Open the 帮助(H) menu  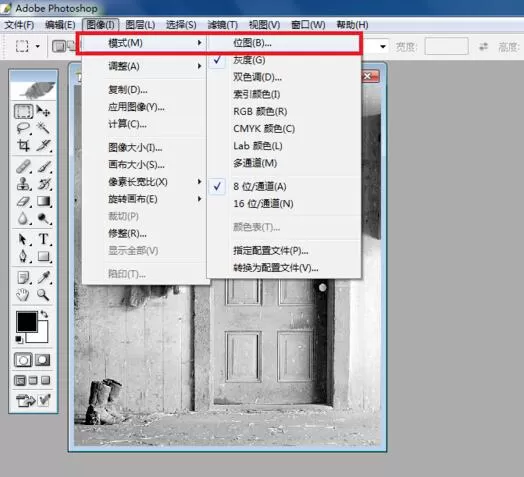point(352,25)
